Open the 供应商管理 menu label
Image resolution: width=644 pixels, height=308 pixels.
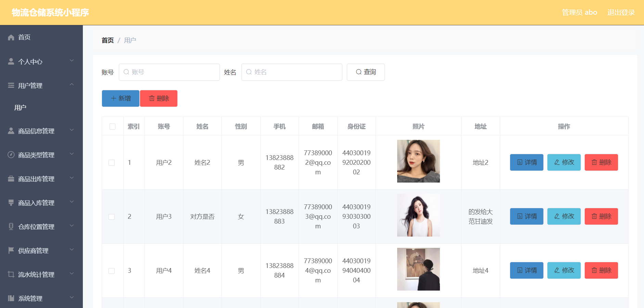click(33, 251)
